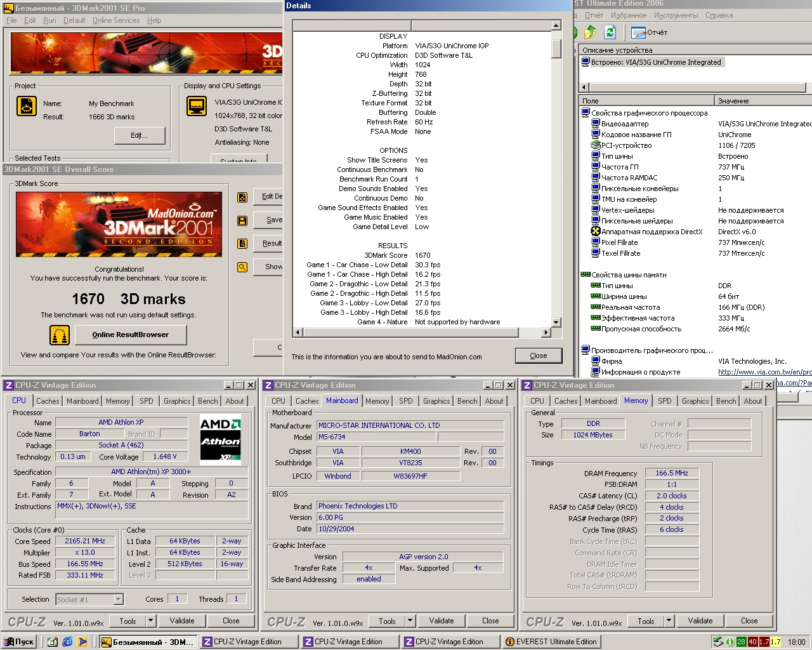812x650 pixels.
Task: Click the icon left of Online ResultBrowser
Action: click(x=60, y=335)
